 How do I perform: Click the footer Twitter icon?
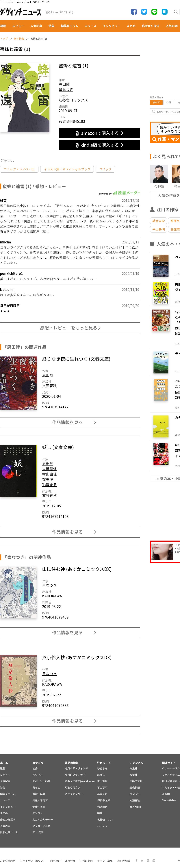point(142,860)
